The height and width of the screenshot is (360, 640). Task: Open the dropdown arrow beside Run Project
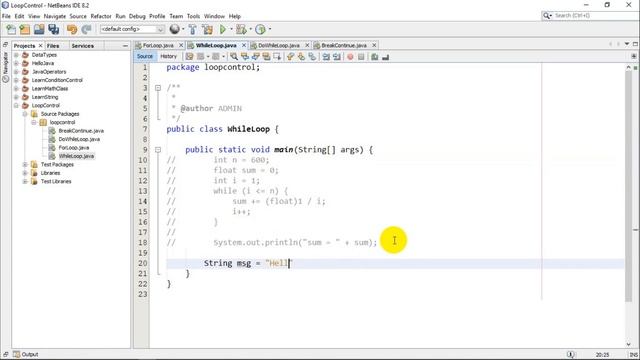(x=231, y=29)
